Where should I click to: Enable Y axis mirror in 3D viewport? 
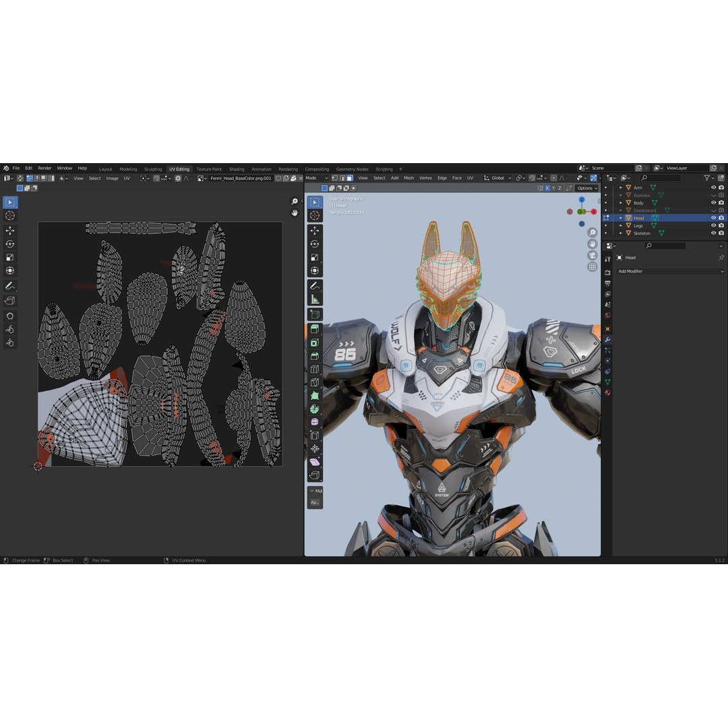pyautogui.click(x=553, y=188)
